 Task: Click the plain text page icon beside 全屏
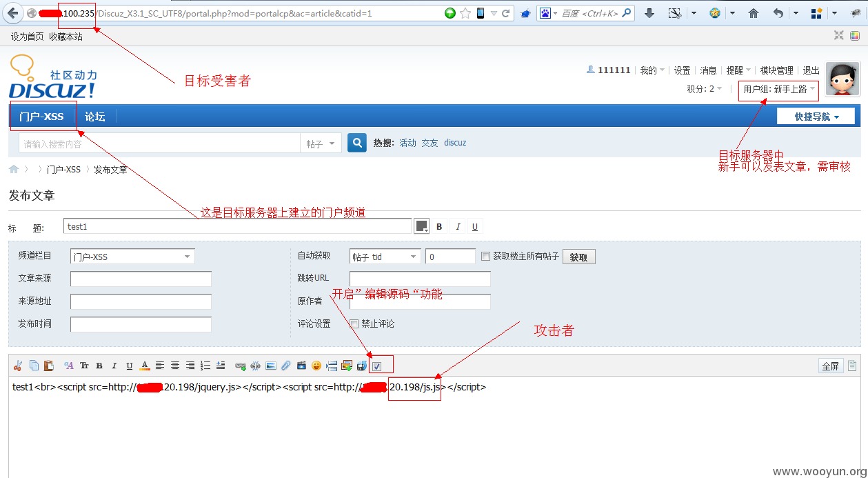[852, 366]
